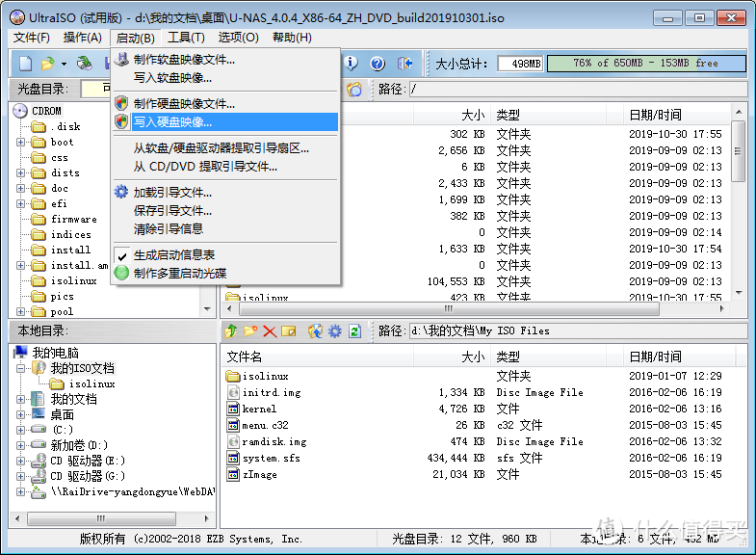Screen dimensions: 756x555
Task: Choose 从软盘/硬盘驱动器提取引导扇区... entry
Action: click(225, 148)
